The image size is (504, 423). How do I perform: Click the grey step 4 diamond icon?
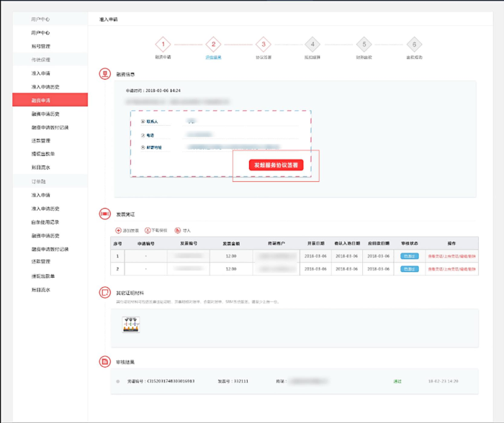pyautogui.click(x=311, y=44)
